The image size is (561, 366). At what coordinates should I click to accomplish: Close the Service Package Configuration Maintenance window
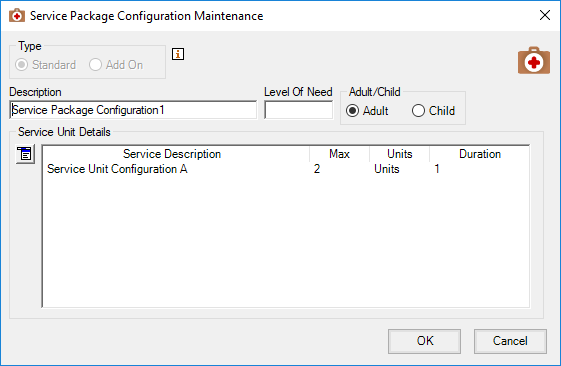pos(545,15)
